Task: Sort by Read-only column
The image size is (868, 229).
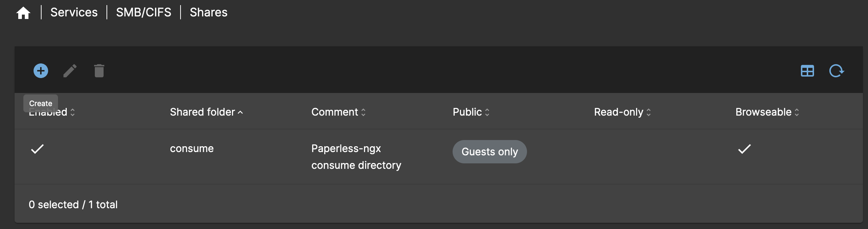Action: tap(623, 112)
